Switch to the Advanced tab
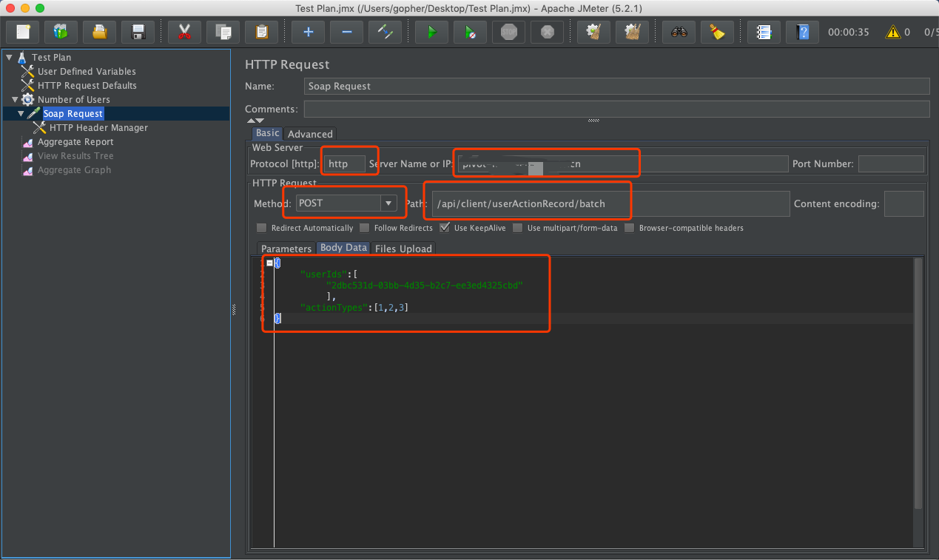This screenshot has height=560, width=939. (x=310, y=134)
